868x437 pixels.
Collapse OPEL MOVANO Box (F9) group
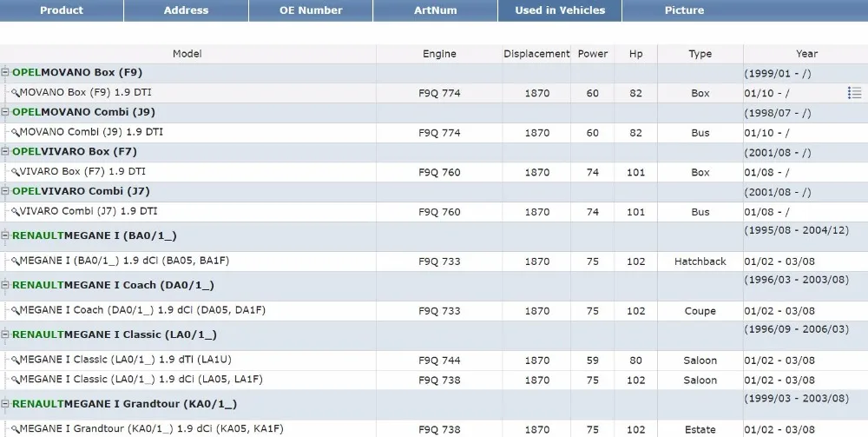5,72
